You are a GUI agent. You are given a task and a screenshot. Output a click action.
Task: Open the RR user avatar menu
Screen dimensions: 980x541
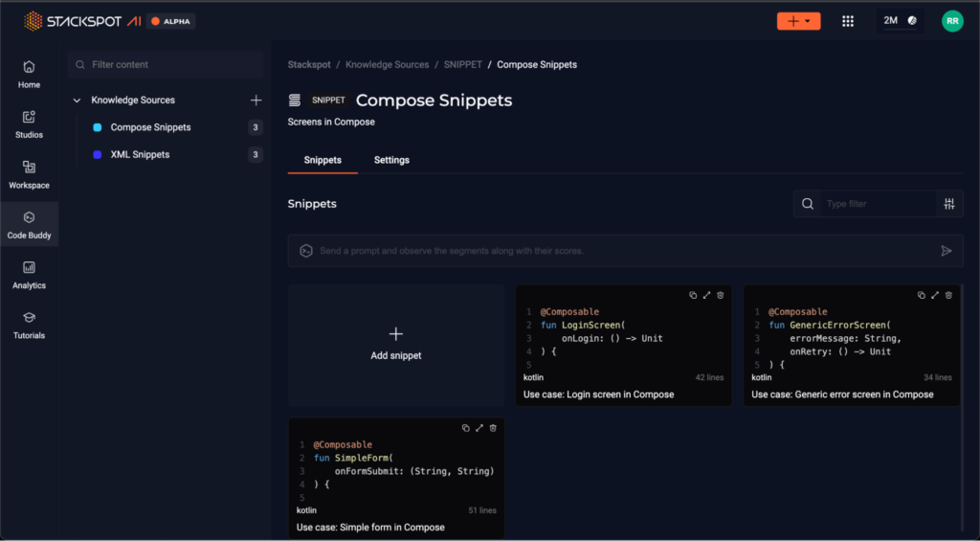[x=952, y=21]
